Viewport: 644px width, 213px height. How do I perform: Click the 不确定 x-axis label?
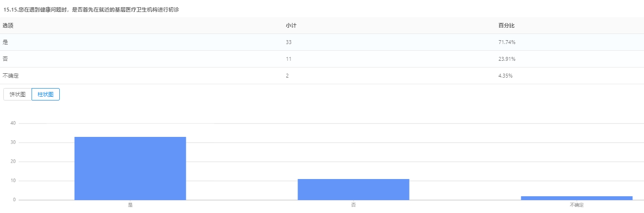[x=577, y=205]
